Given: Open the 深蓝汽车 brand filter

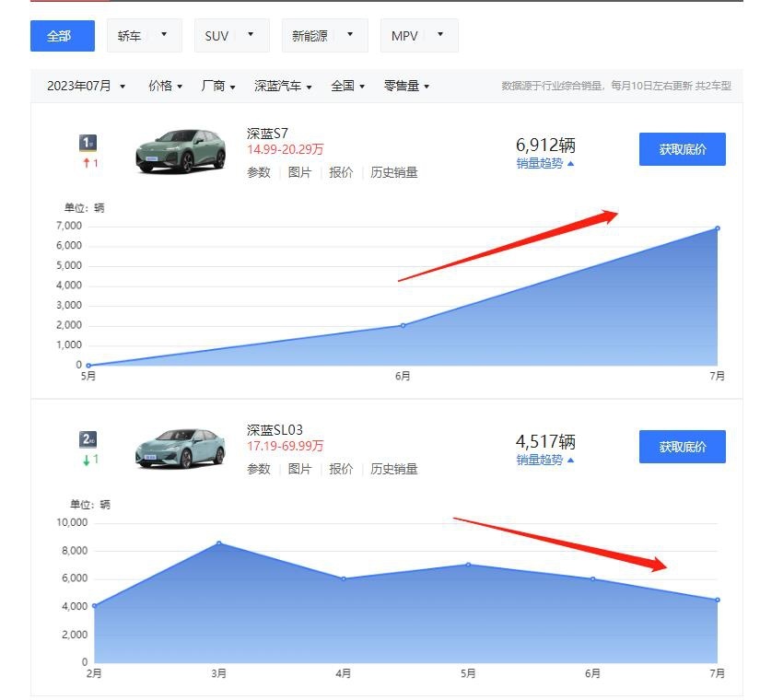Looking at the screenshot, I should tap(283, 87).
